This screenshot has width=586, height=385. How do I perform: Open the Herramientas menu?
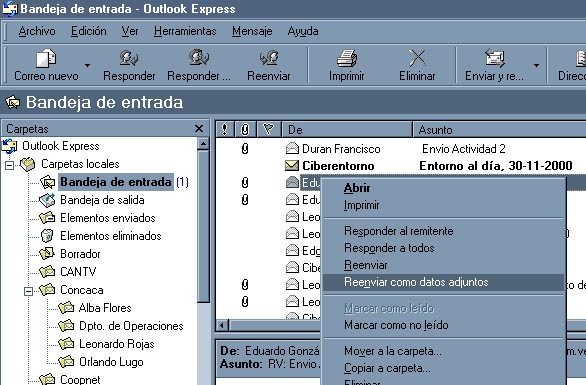[185, 31]
